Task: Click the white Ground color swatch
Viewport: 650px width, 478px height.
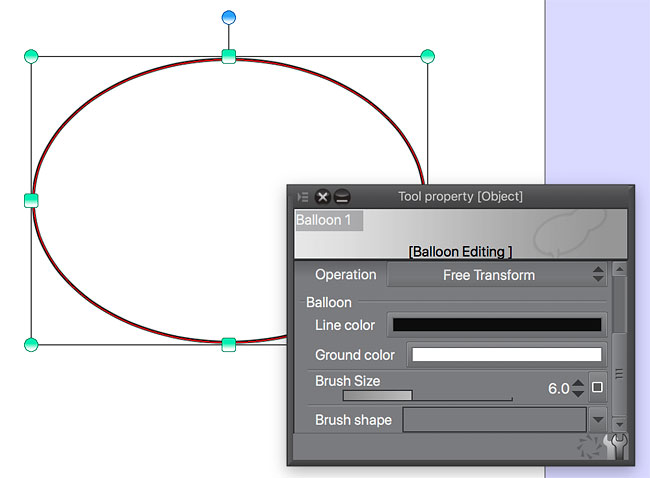Action: 507,355
